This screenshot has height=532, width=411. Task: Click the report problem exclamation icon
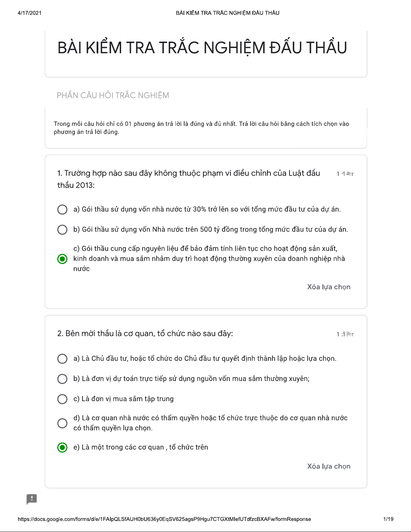32,499
